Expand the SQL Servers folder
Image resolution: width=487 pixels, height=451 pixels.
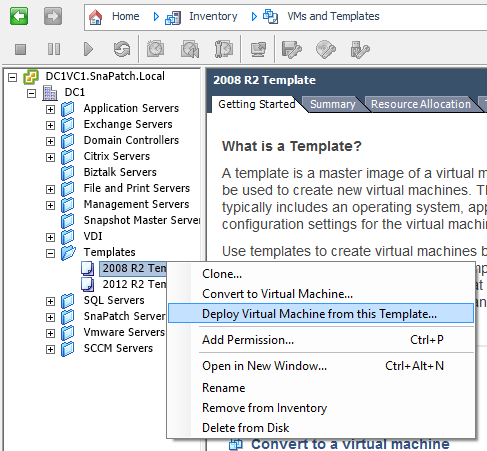(x=50, y=301)
